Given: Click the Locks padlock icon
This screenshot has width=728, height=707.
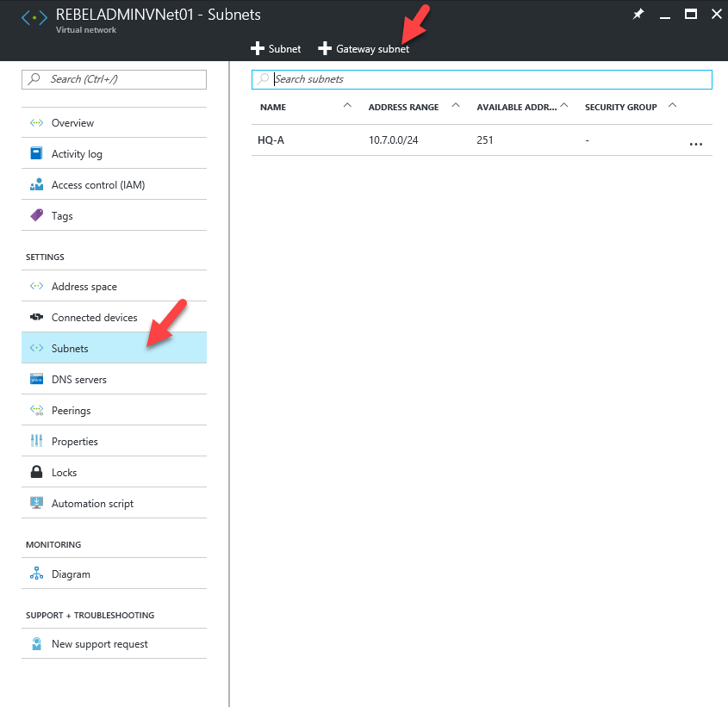Looking at the screenshot, I should [x=37, y=472].
